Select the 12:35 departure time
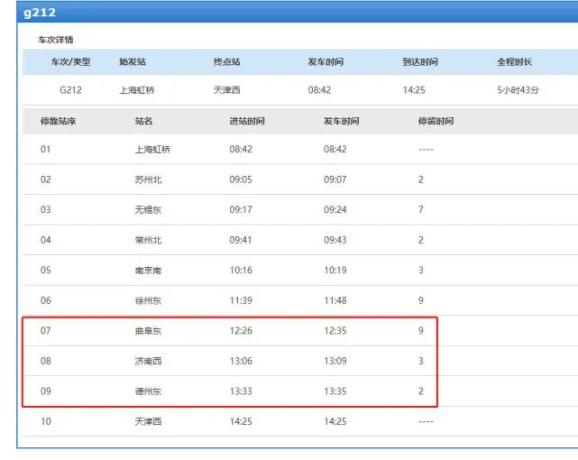578x460 pixels. pos(335,331)
